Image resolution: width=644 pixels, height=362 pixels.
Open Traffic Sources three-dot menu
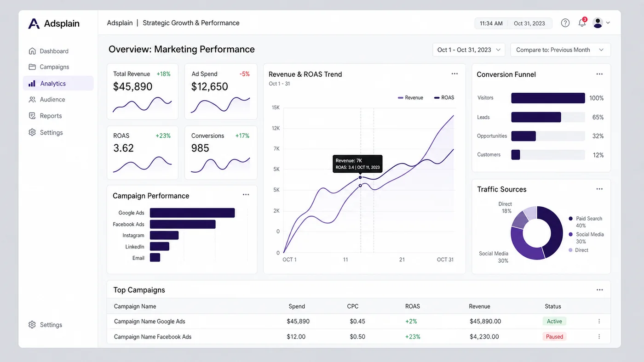599,189
